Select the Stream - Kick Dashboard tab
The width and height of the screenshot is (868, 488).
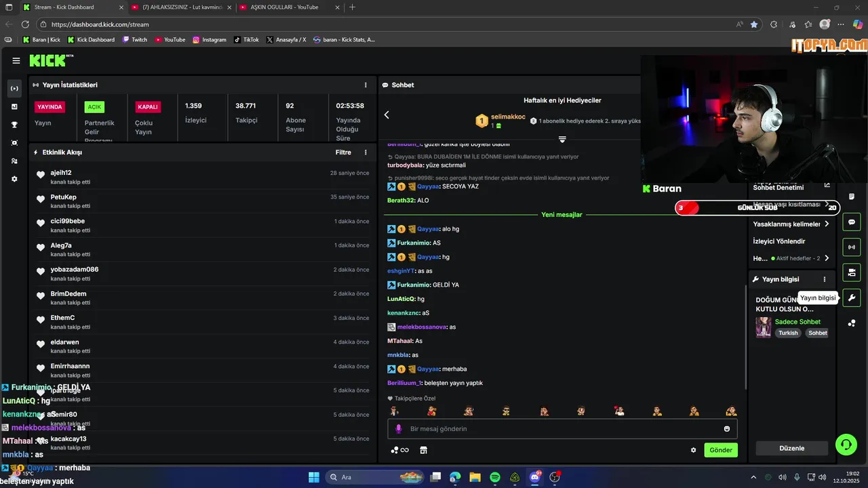click(x=73, y=7)
